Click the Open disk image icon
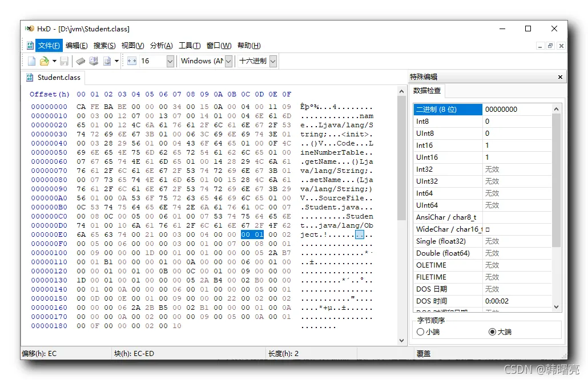Viewport: 588px width, 380px height. (107, 60)
